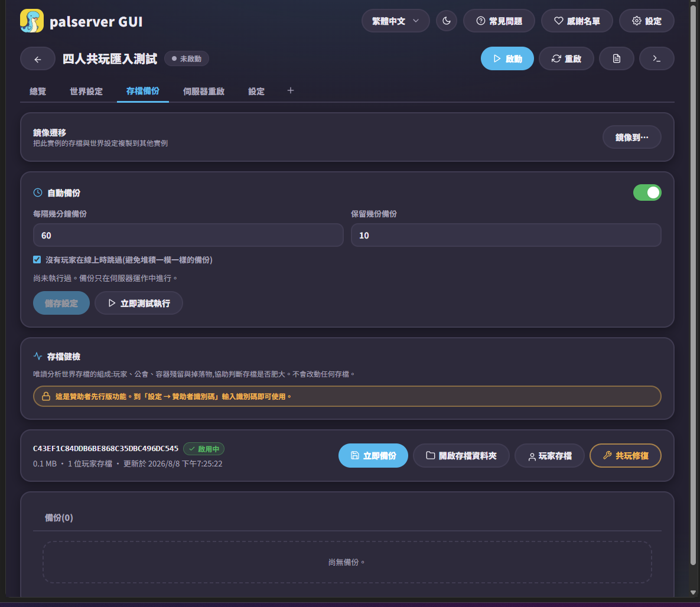Viewport: 700px width, 607px height.
Task: Open 常見問題 help button
Action: click(499, 21)
